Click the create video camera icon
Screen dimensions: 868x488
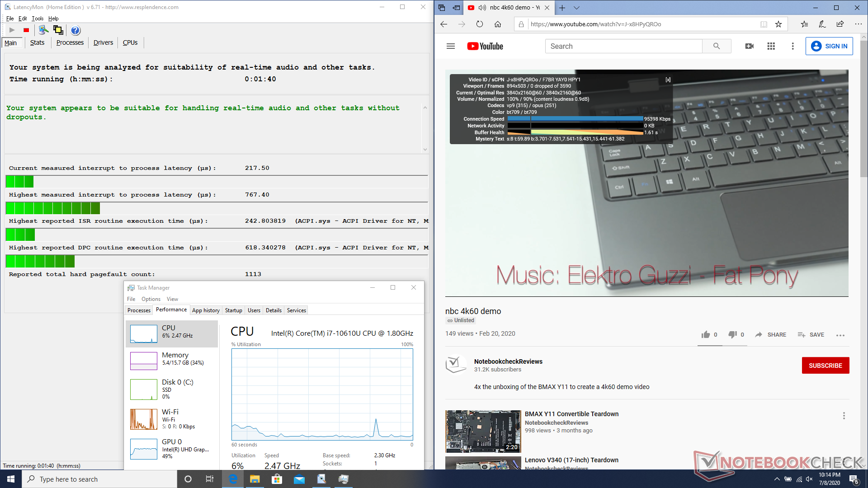coord(749,46)
